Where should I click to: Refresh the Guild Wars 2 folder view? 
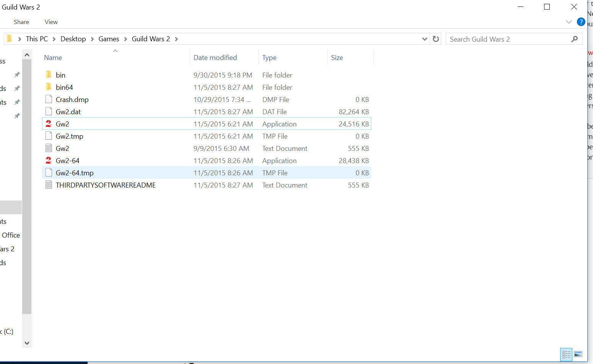(436, 39)
